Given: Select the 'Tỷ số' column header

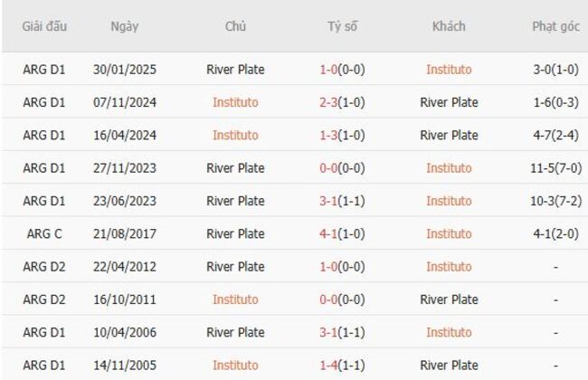Looking at the screenshot, I should click(x=342, y=26).
